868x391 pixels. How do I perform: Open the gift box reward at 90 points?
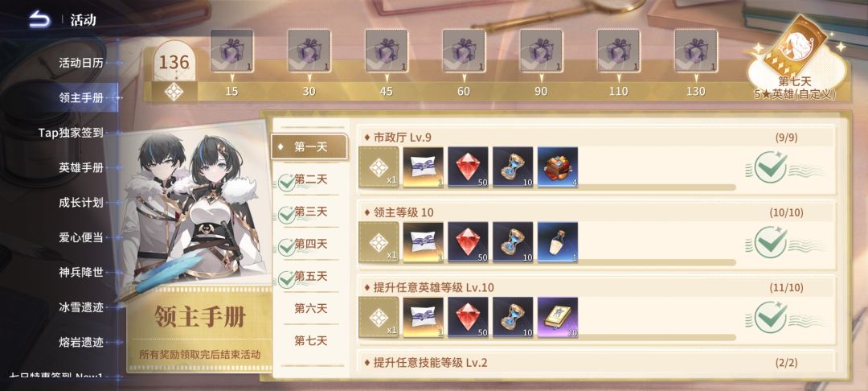click(541, 51)
